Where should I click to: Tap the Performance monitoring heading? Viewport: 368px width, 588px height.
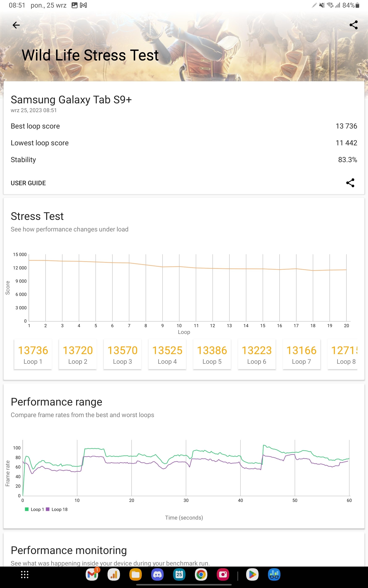click(x=69, y=550)
